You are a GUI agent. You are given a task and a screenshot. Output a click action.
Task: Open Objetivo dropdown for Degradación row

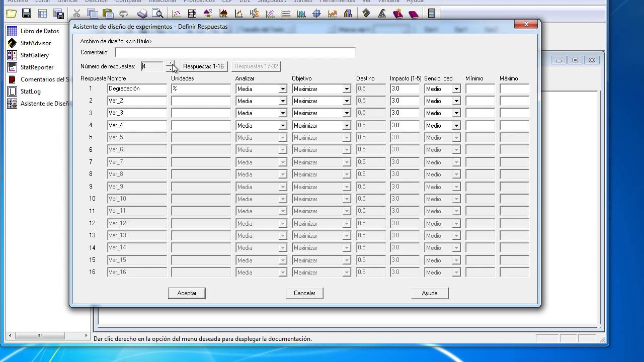click(x=347, y=89)
